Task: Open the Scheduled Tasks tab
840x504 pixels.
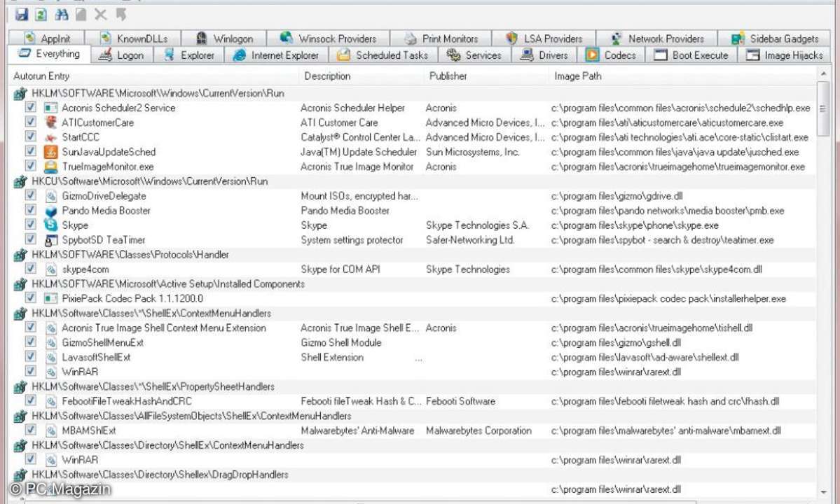Action: coord(384,55)
